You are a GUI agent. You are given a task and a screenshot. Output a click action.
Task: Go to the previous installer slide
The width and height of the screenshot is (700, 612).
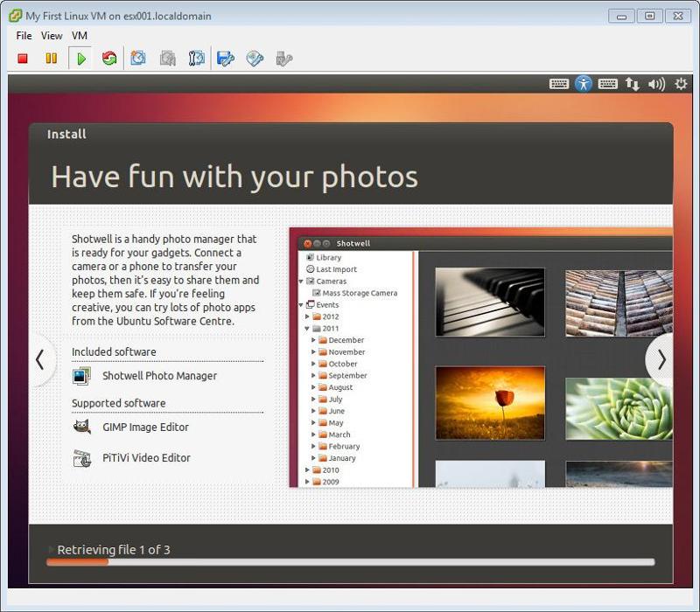coord(39,359)
